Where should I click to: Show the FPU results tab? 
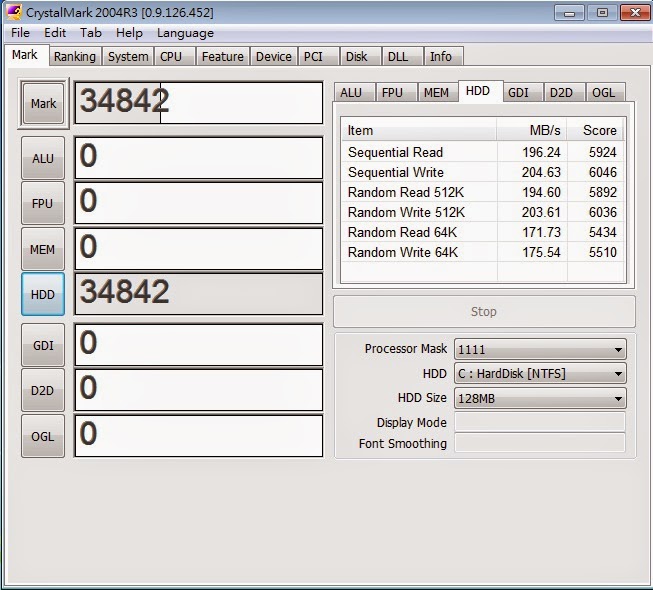coord(396,92)
